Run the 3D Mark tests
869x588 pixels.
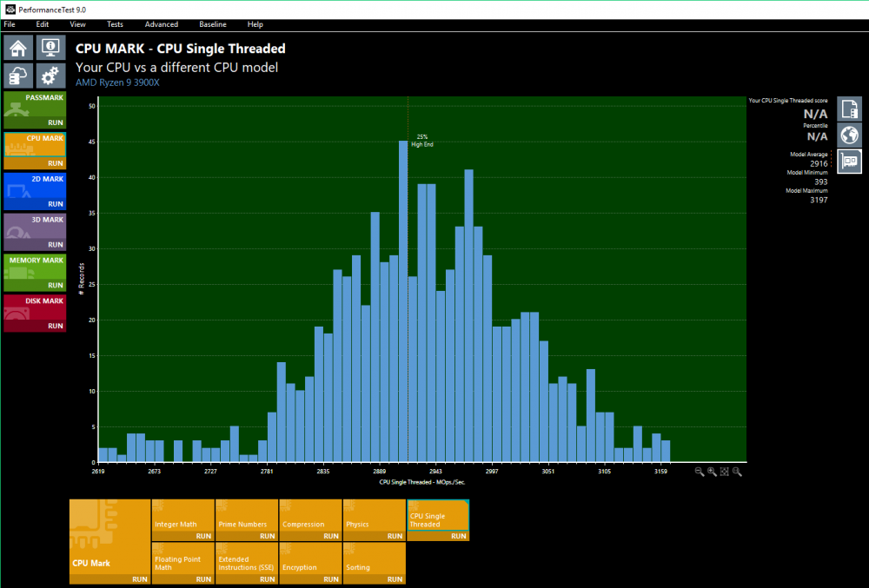[55, 245]
